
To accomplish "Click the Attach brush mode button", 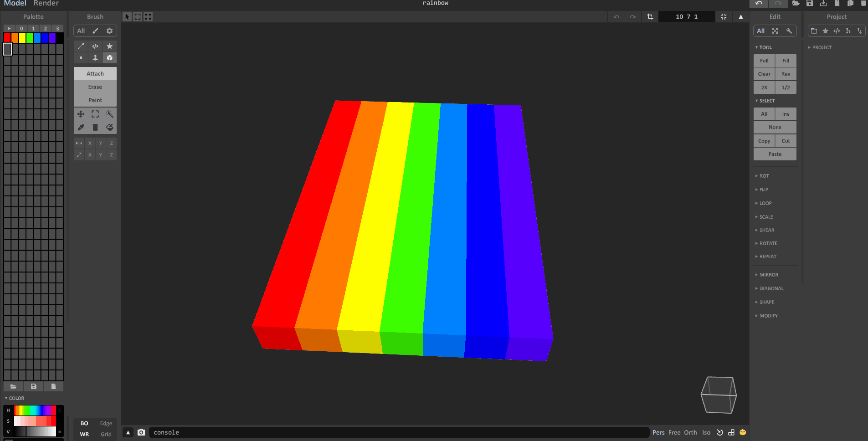I will pos(95,74).
